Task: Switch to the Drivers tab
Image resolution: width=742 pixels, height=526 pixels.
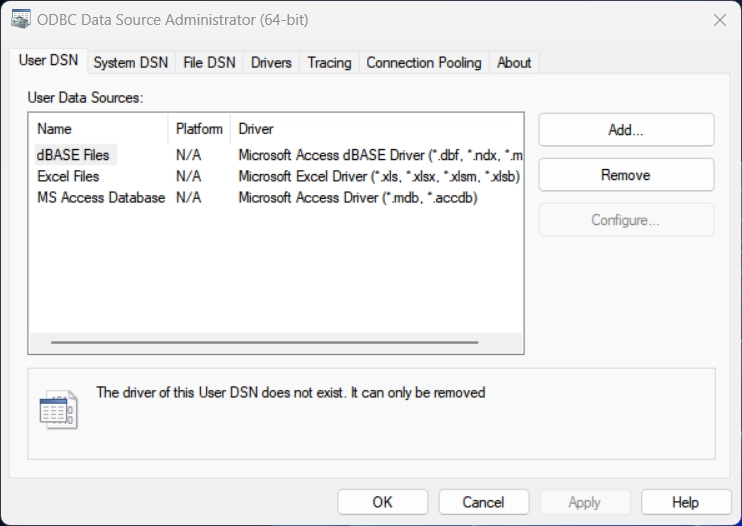Action: point(271,62)
